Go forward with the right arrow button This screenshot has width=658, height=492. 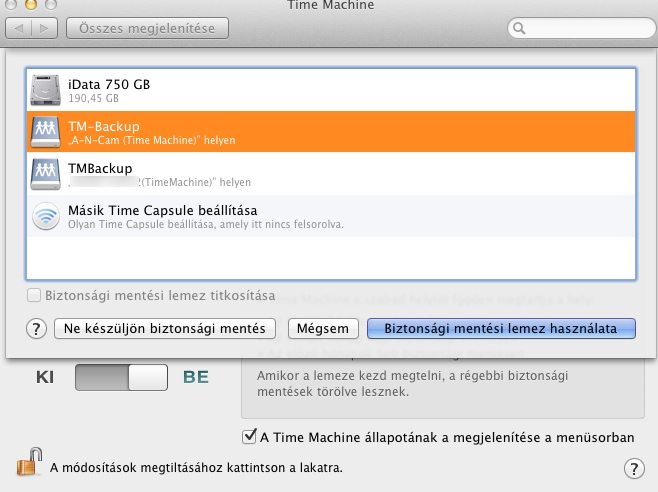[44, 28]
